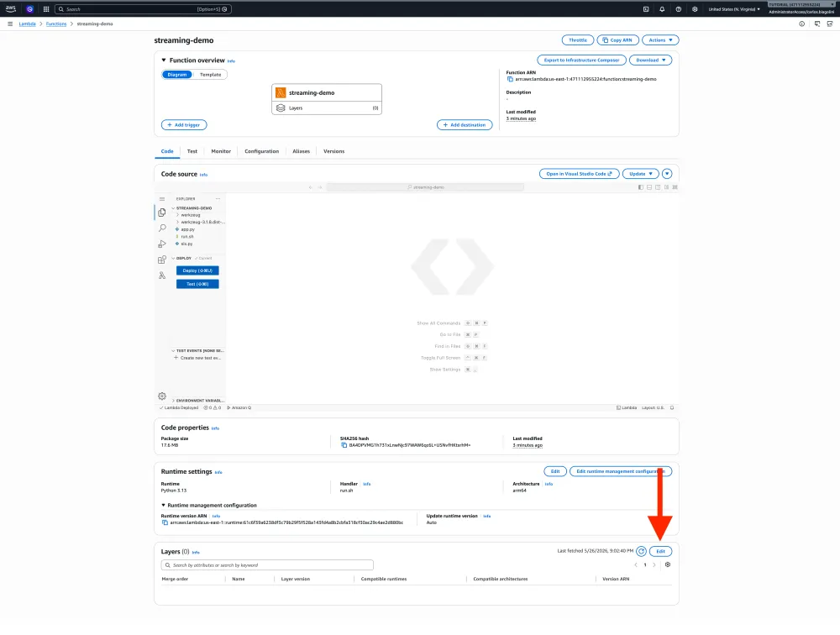Open the Lambda breadcrumb link
This screenshot has height=635, width=840.
coord(28,24)
